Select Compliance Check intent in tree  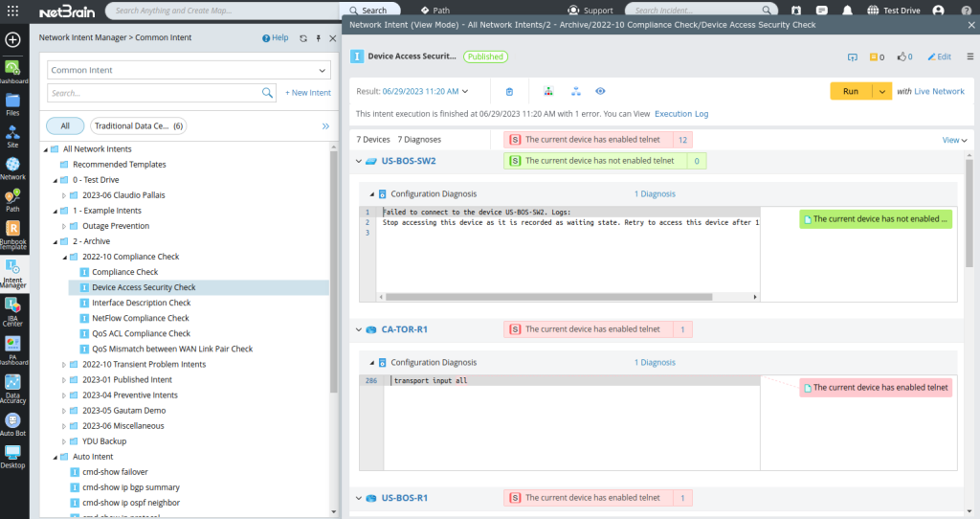click(125, 272)
